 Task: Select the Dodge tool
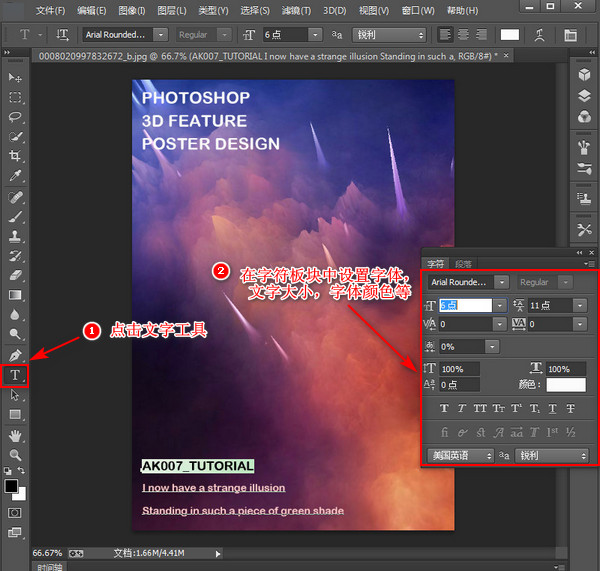(15, 334)
